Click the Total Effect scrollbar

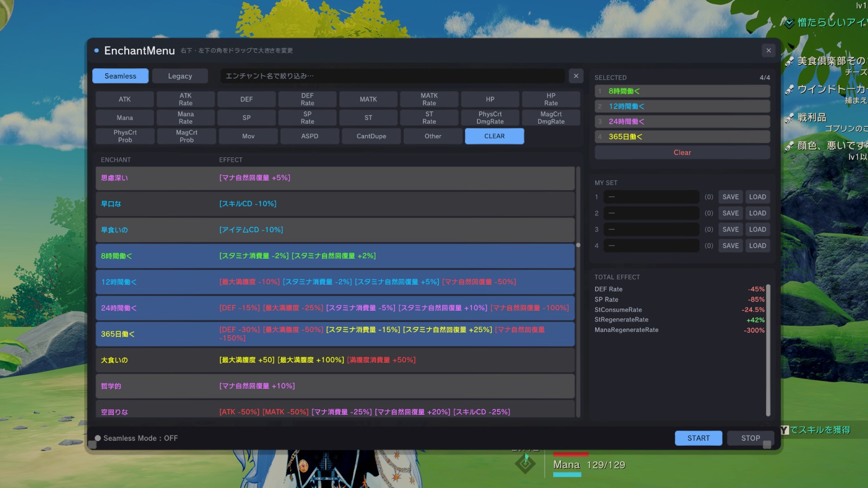(768, 350)
